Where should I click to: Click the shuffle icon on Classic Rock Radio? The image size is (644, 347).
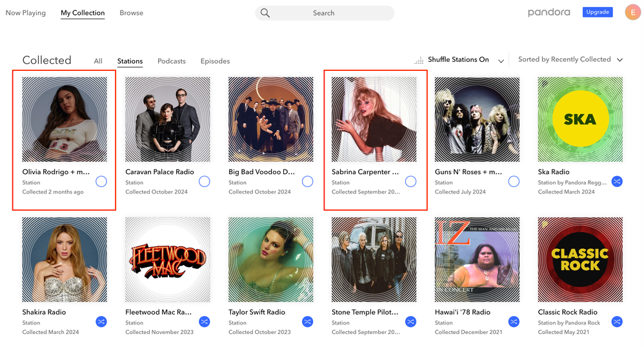(617, 322)
